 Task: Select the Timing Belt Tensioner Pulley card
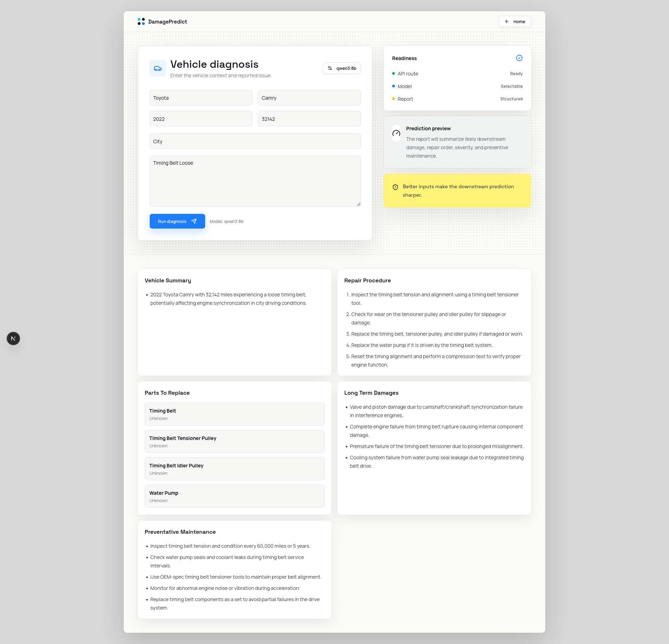235,441
